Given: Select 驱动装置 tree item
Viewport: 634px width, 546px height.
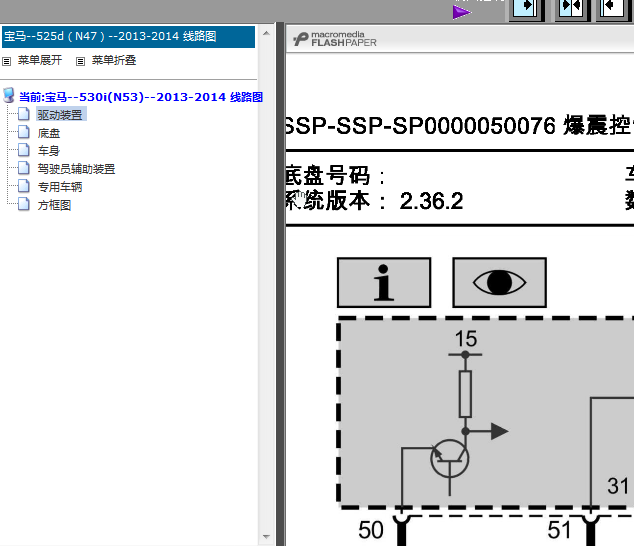Looking at the screenshot, I should (60, 115).
